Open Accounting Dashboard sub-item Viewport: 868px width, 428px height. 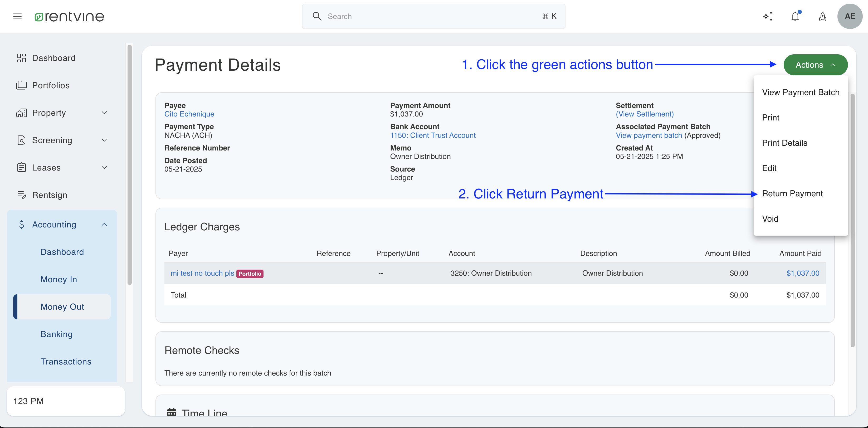pos(62,252)
